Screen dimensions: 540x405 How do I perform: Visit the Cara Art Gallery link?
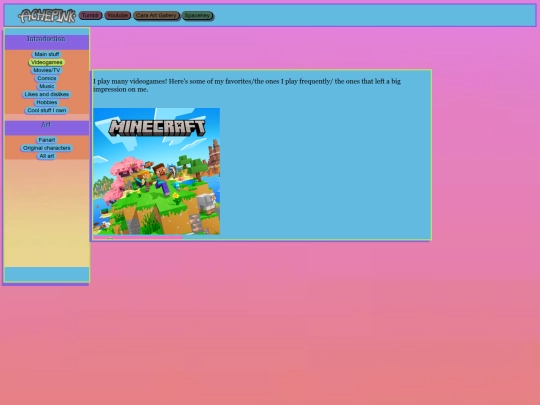point(156,15)
